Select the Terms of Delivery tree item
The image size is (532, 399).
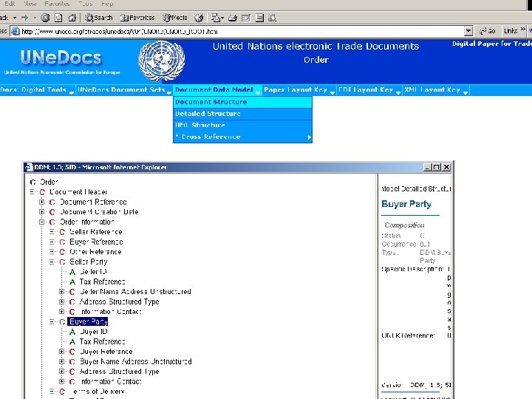[97, 392]
